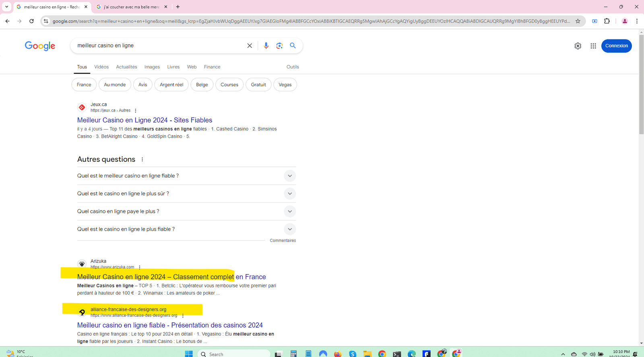
Task: Filter results with the Gratuit chip
Action: [258, 85]
